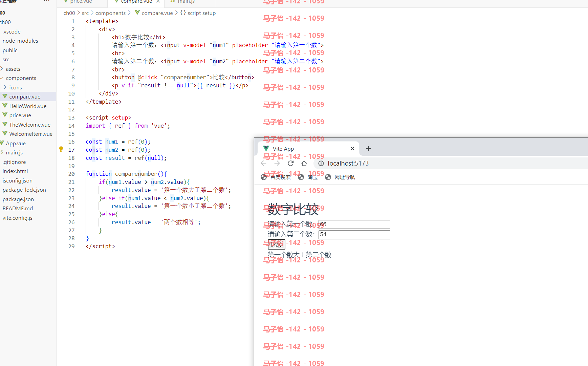
Task: Open index.html in the explorer
Action: (15, 171)
